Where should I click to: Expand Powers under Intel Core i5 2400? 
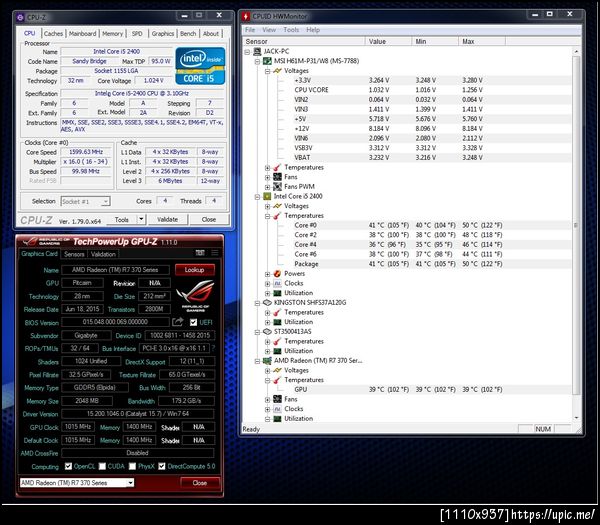click(267, 274)
